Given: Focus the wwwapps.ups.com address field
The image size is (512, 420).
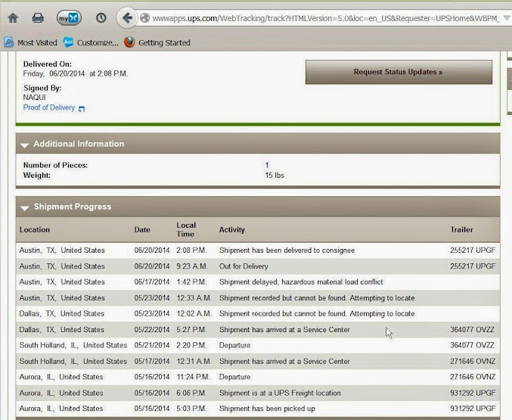Looking at the screenshot, I should [325, 18].
